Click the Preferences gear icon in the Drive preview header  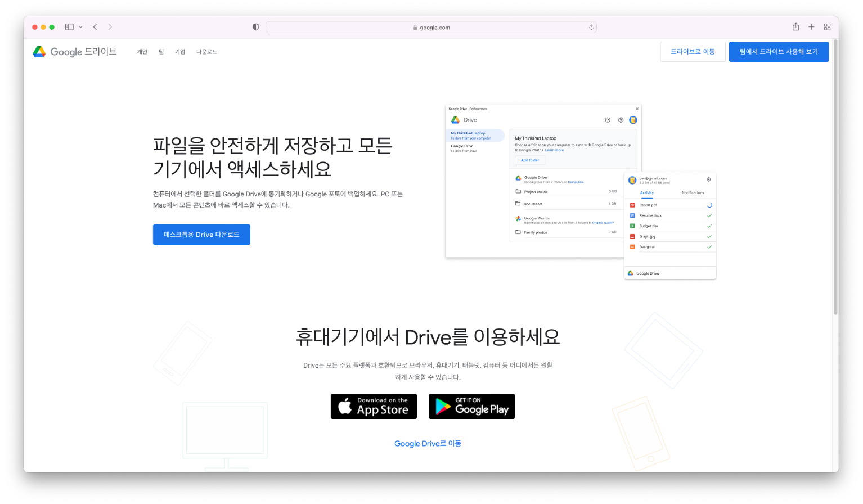click(x=621, y=120)
